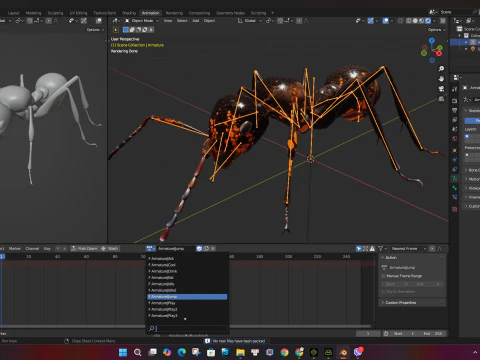Open the Global transform orientation dropdown
The width and height of the screenshot is (480, 360).
[250, 21]
